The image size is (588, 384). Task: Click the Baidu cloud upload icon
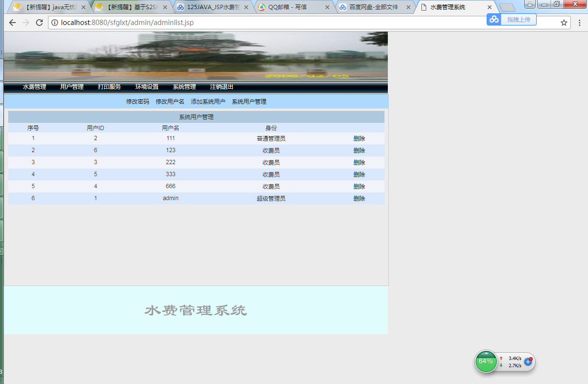(494, 19)
